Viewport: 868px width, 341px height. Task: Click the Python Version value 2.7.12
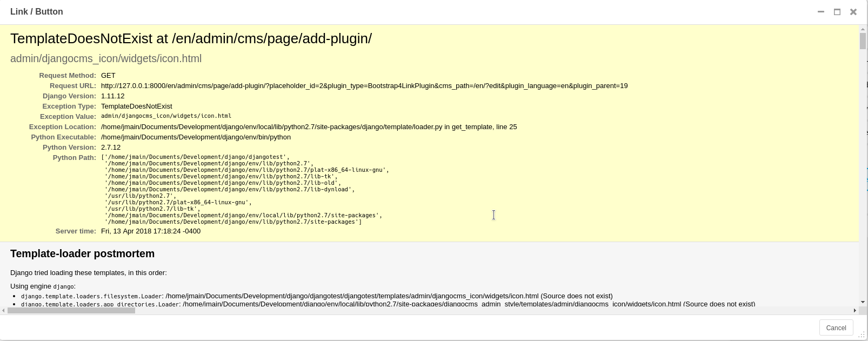(x=111, y=147)
